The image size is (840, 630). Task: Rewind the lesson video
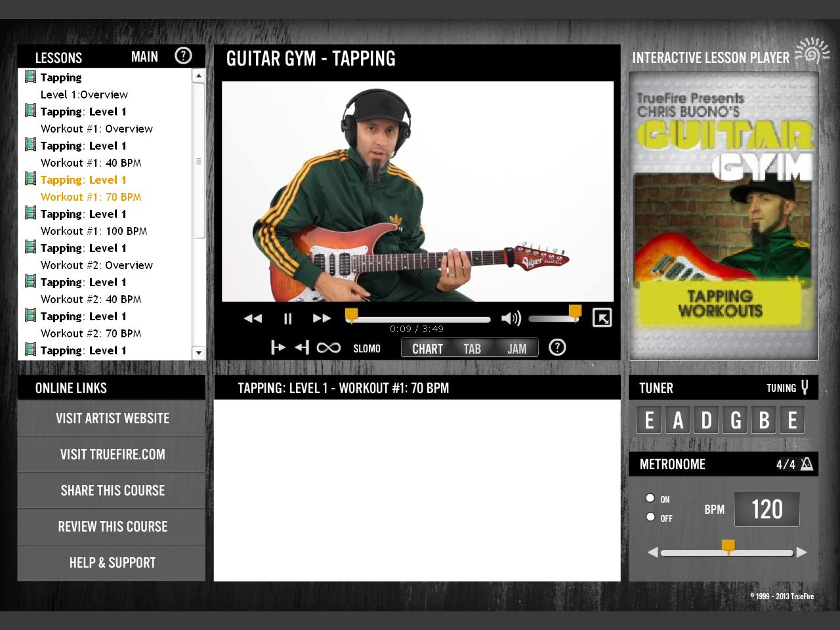(253, 318)
